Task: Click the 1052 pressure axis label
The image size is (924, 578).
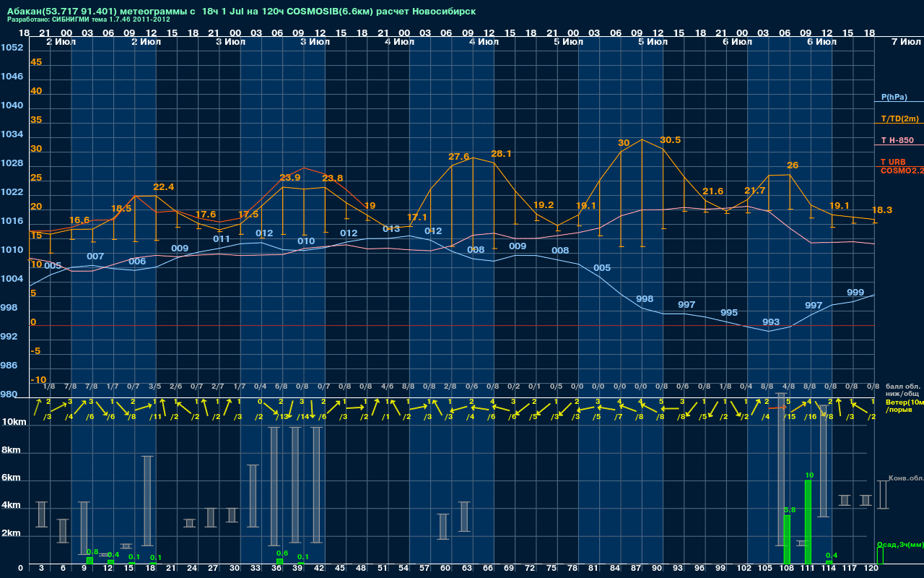Action: [12, 48]
